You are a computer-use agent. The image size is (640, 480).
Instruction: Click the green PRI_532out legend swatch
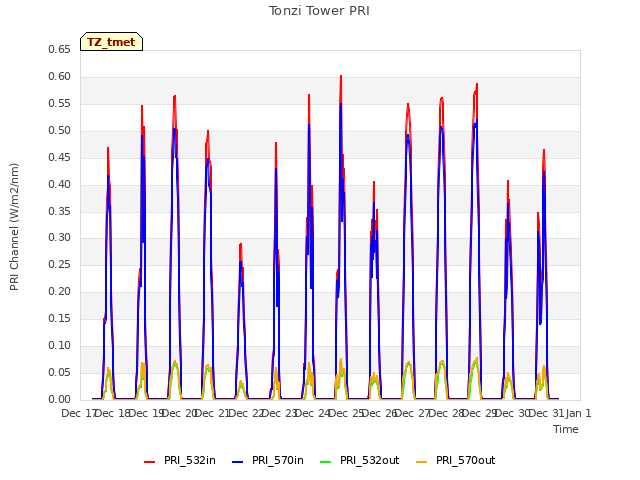[x=326, y=462]
